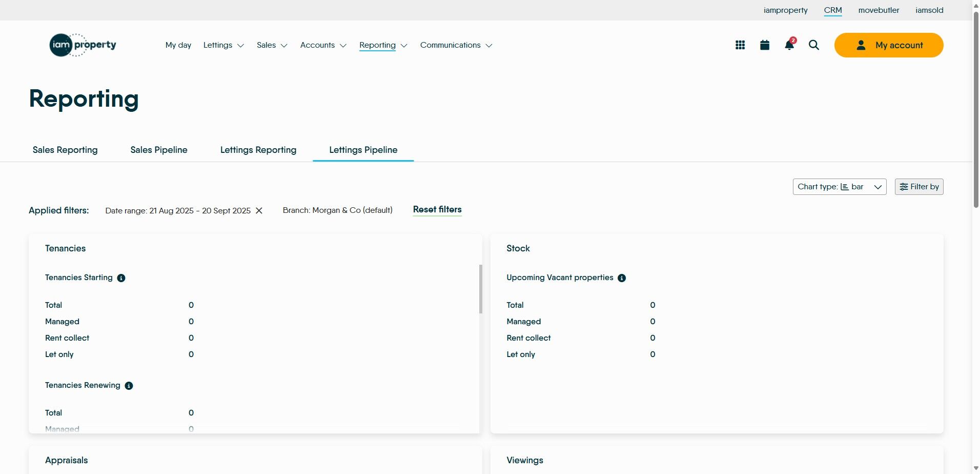Open the CRM top link
980x474 pixels.
pyautogui.click(x=833, y=10)
